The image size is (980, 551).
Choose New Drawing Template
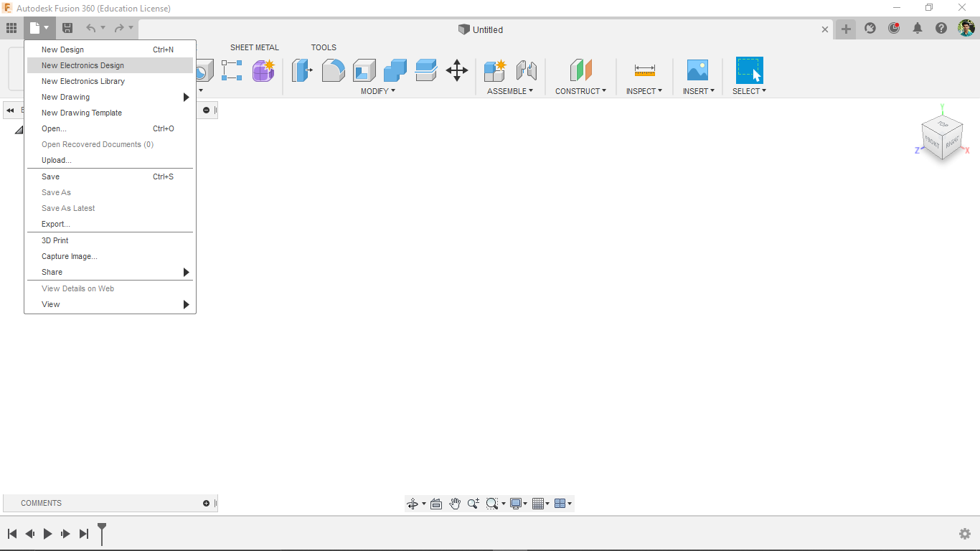pyautogui.click(x=110, y=113)
